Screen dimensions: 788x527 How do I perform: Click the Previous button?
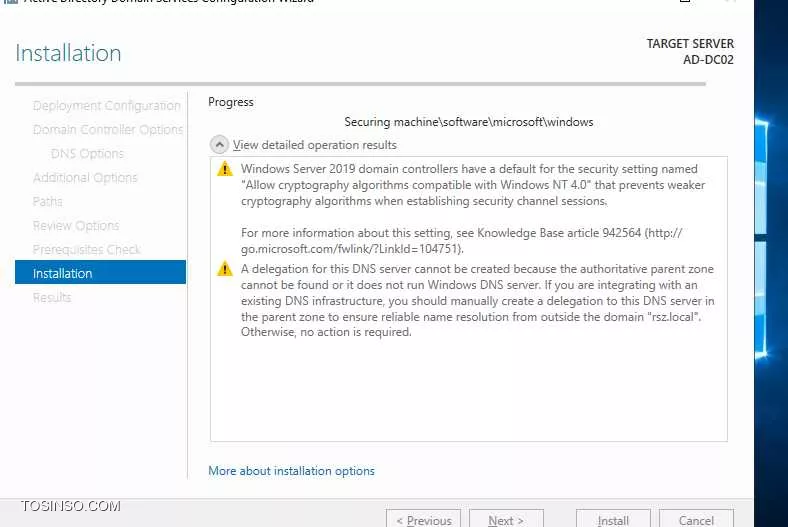[423, 519]
